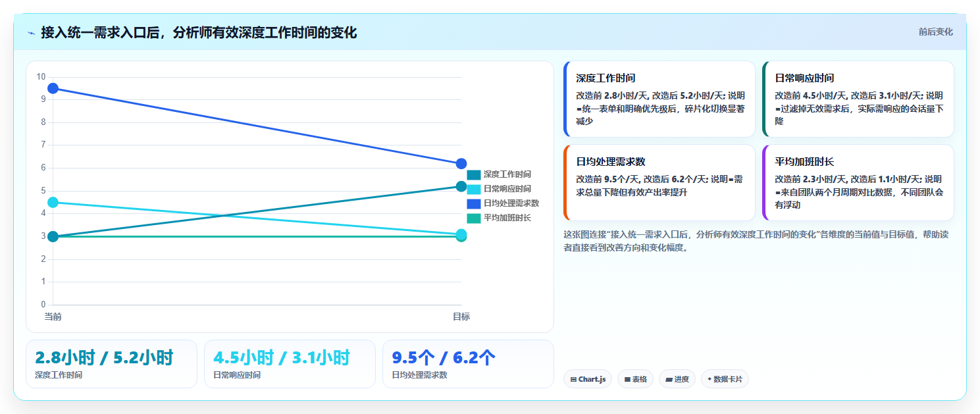
Task: Click the lightning icon beside the card title
Action: point(31,33)
